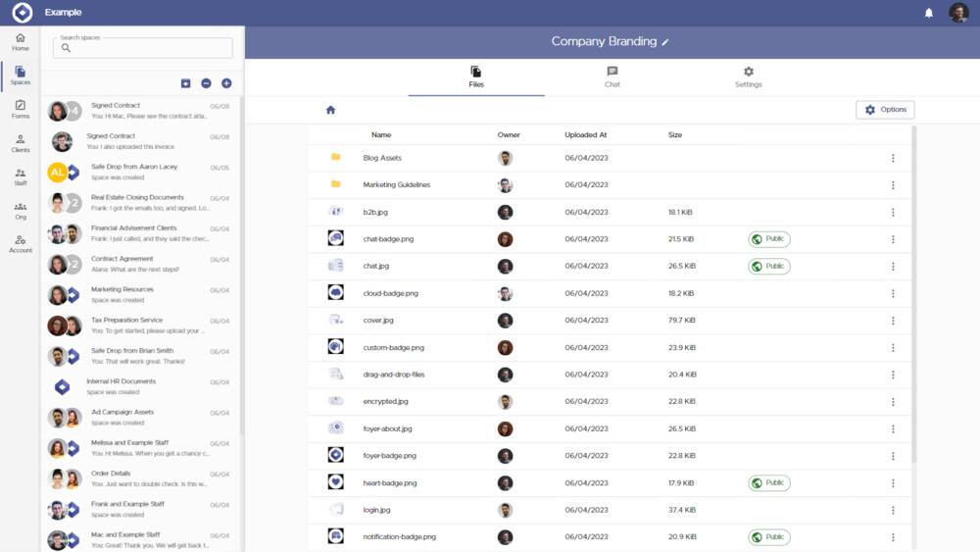Open the notifications bell
The height and width of the screenshot is (552, 980).
click(929, 13)
